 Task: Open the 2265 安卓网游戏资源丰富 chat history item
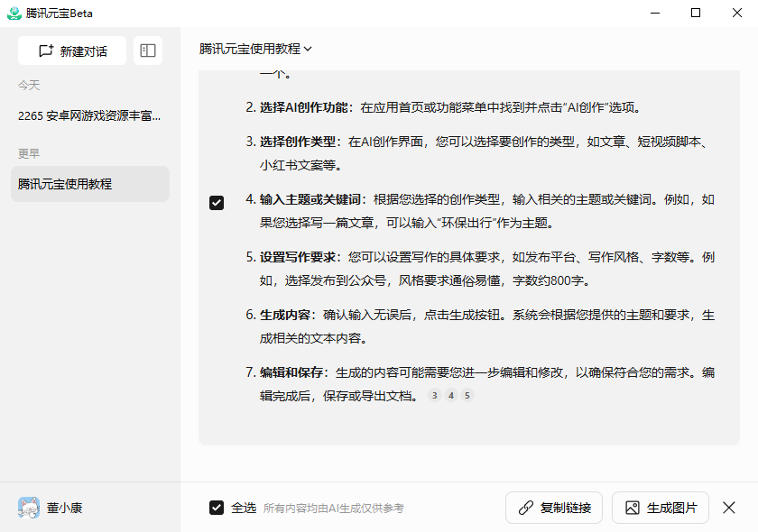coord(90,115)
